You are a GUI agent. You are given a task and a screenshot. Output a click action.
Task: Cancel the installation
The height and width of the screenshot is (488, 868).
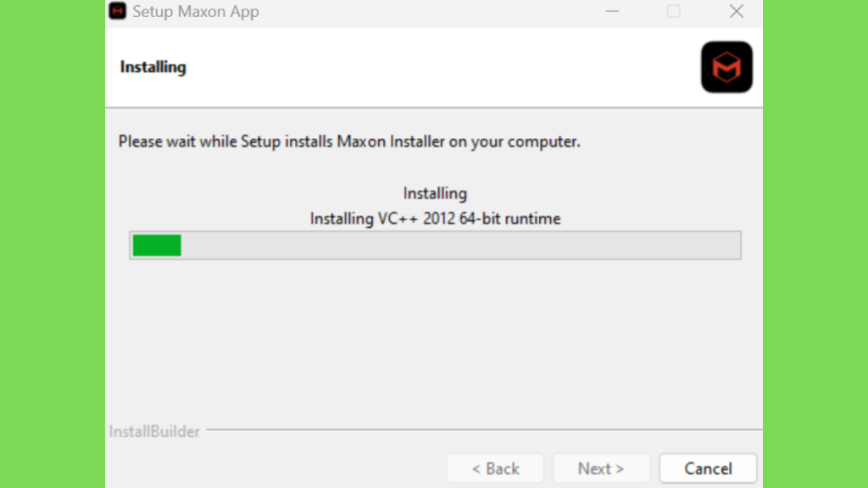708,469
